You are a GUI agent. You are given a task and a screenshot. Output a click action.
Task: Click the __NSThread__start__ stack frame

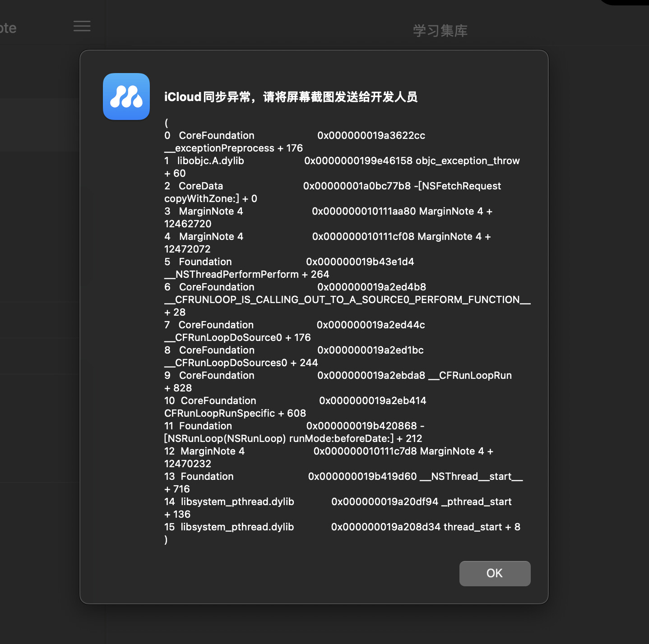point(471,477)
